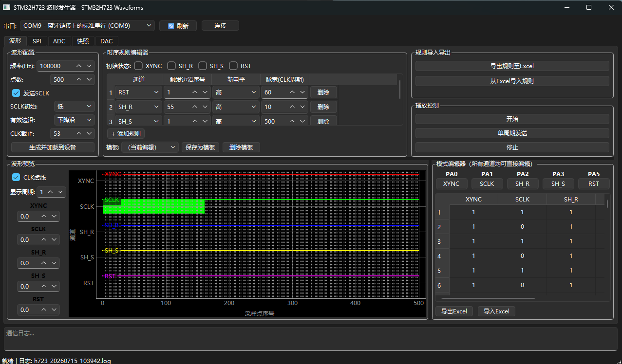Switch to the DAC tab
Image resolution: width=622 pixels, height=364 pixels.
(x=106, y=41)
